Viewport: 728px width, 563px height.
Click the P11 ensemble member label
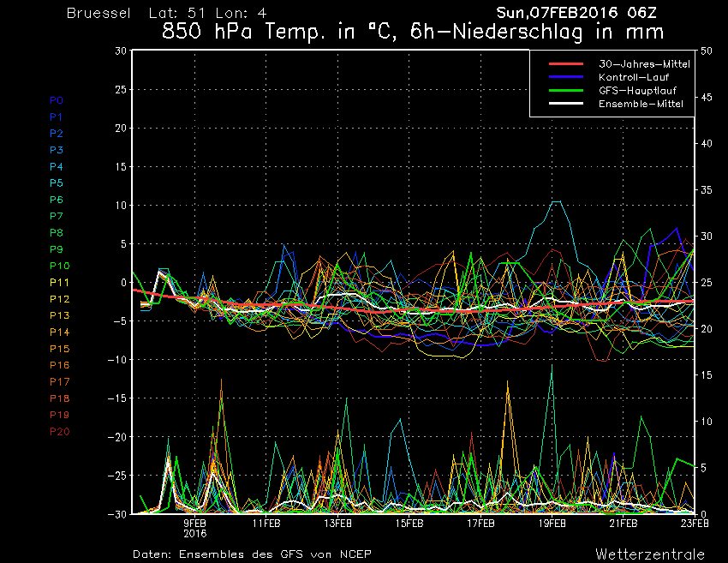60,283
